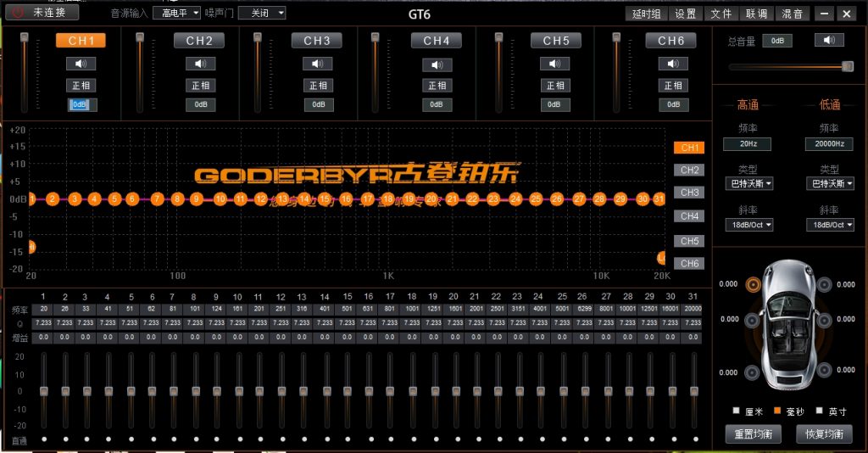Mute channel CH3 speaker icon
The image size is (868, 453).
(318, 64)
